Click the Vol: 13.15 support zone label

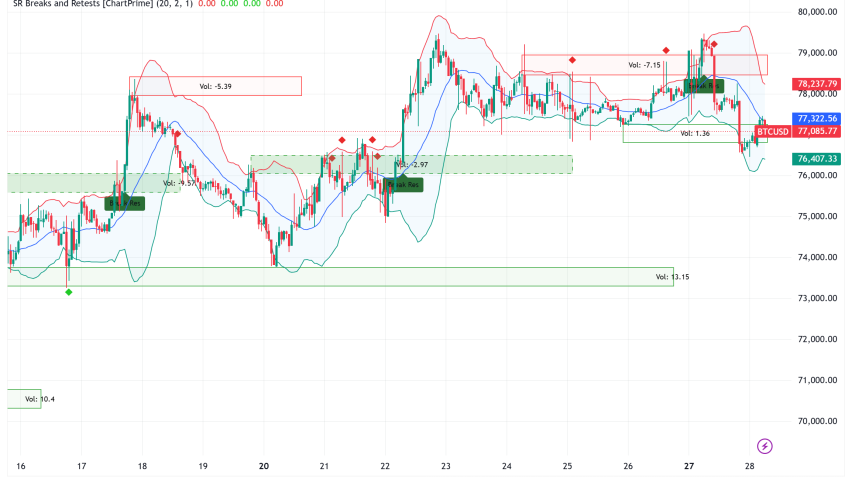pyautogui.click(x=669, y=276)
